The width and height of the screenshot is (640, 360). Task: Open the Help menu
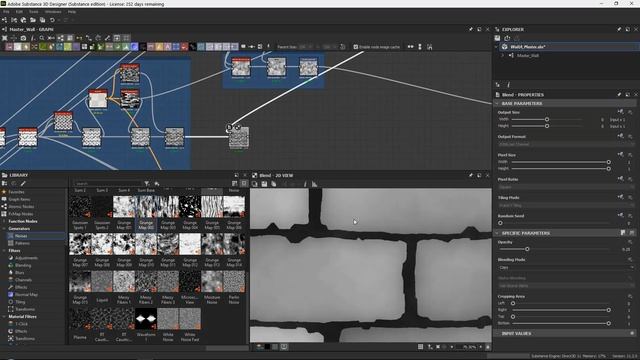pyautogui.click(x=72, y=12)
